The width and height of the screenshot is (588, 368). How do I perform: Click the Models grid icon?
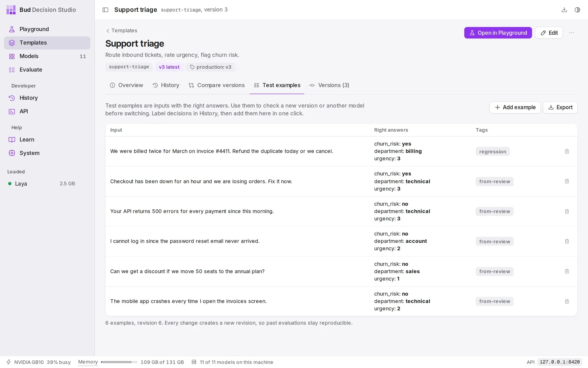coord(12,56)
